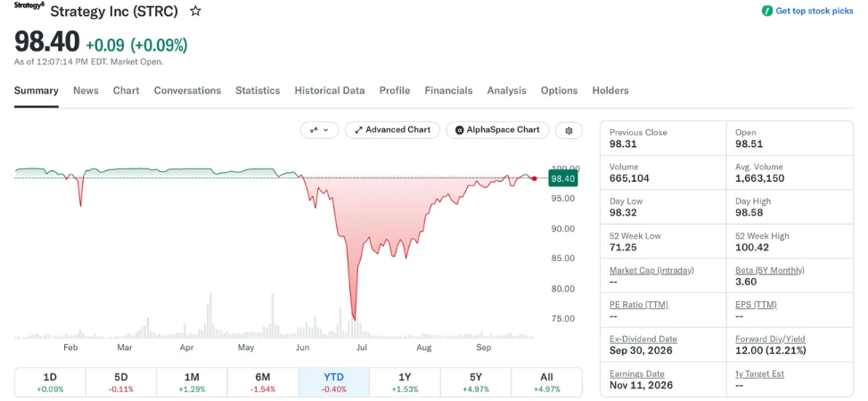Click the Market Cap (intraday) label
This screenshot has height=401, width=868.
651,270
